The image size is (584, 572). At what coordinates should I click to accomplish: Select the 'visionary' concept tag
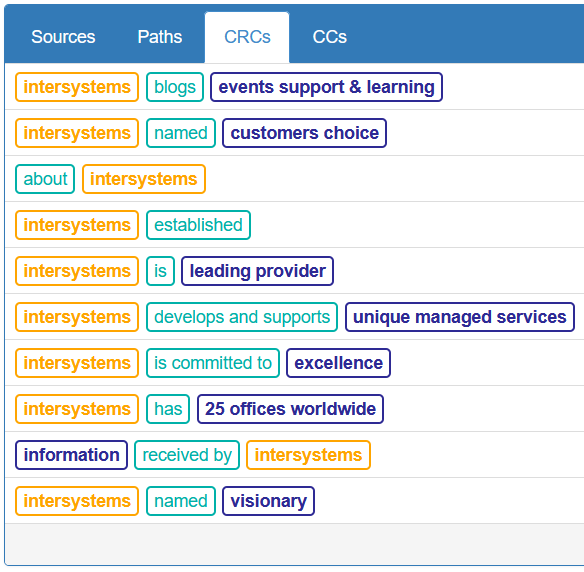[268, 501]
